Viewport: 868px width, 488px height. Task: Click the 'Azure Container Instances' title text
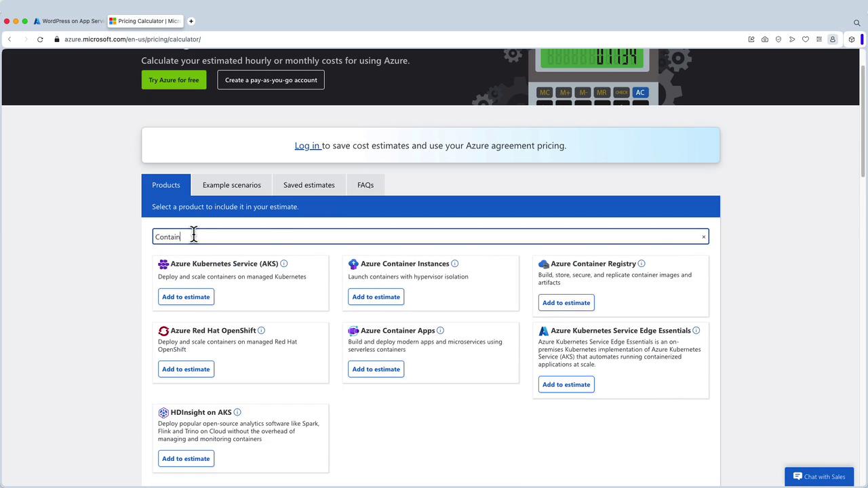pos(405,264)
